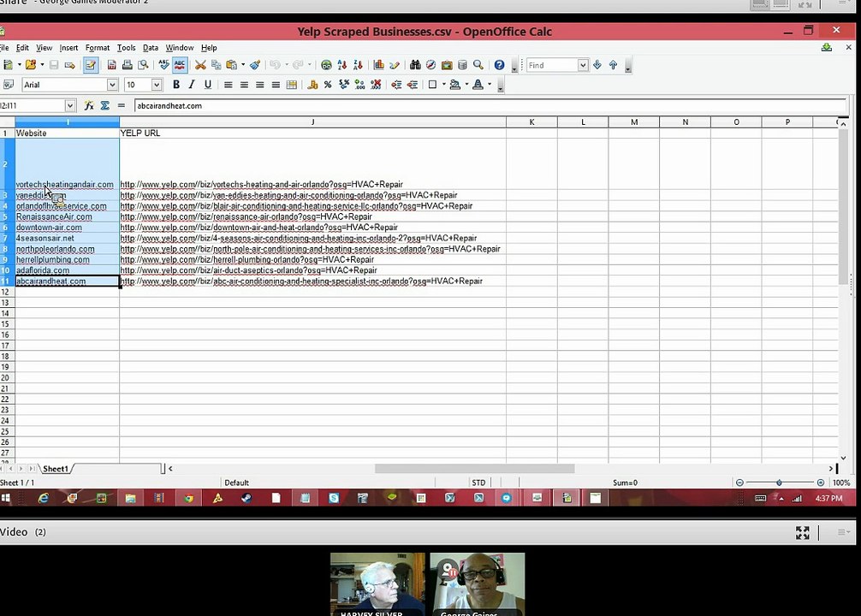861x616 pixels.
Task: Open the Borders dropdown arrow
Action: pos(443,85)
